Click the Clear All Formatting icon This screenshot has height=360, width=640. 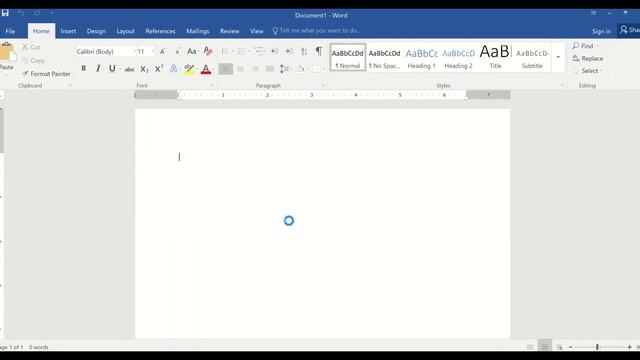coord(208,51)
